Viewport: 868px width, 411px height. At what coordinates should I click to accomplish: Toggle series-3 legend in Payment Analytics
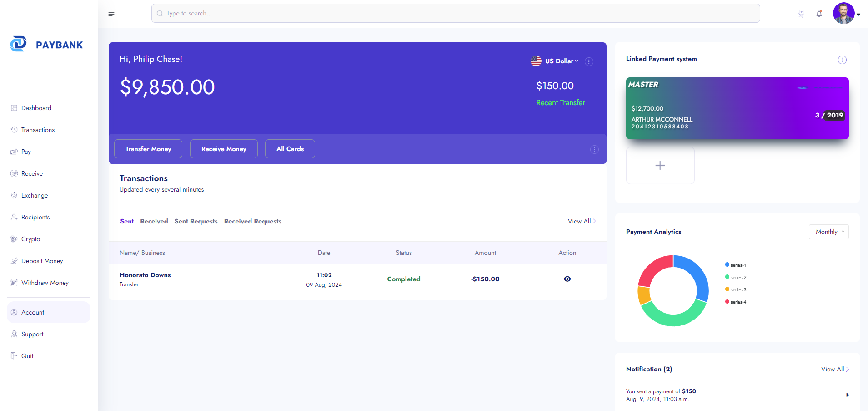735,289
